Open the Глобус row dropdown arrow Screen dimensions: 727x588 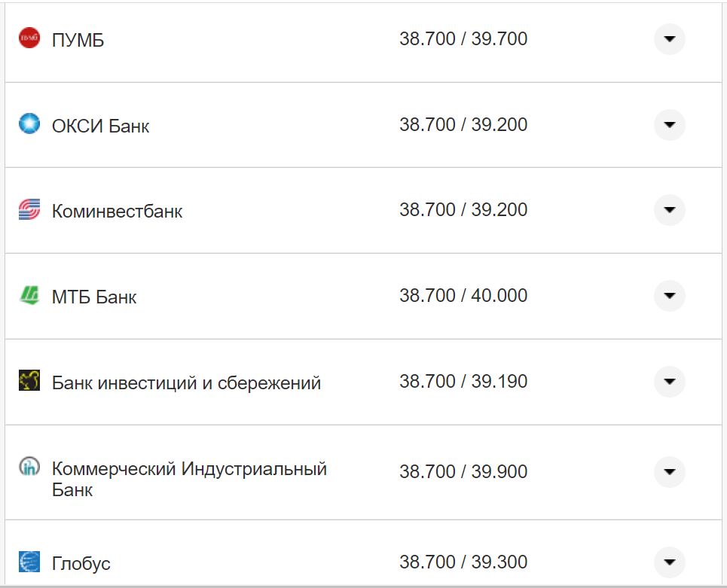[669, 562]
